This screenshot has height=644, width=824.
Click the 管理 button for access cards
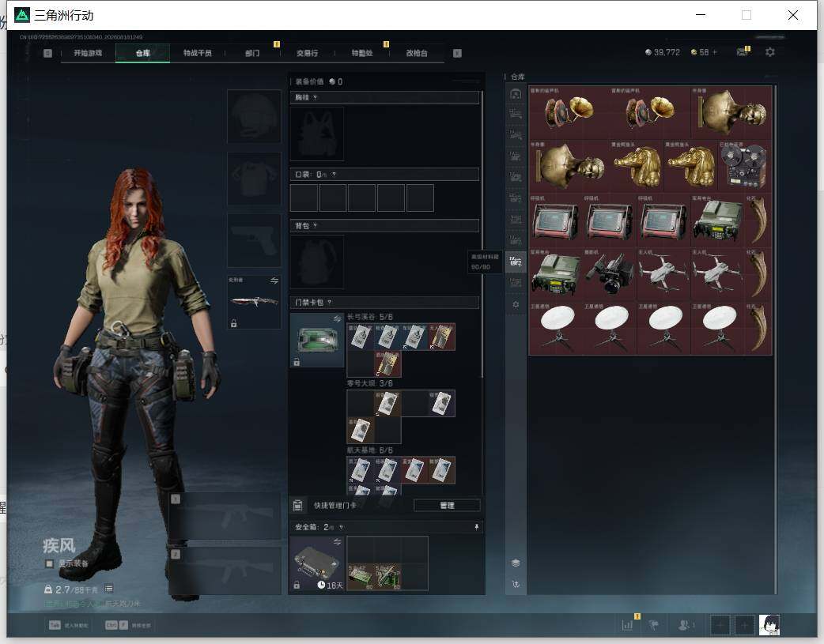point(447,506)
